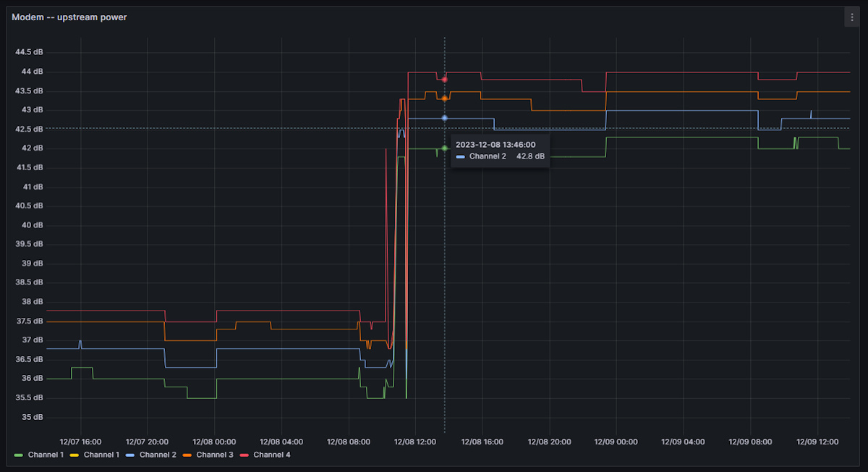Select the Channel 3 legend label
Viewport: 868px width, 472px height.
(x=214, y=455)
